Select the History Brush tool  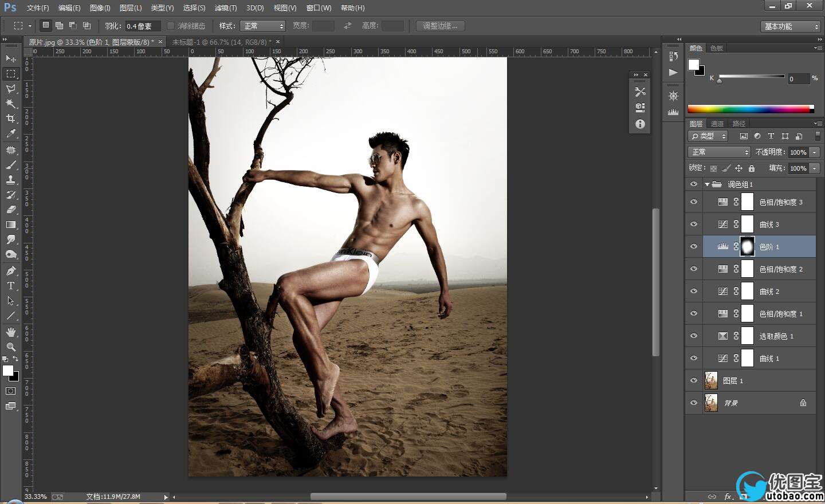pos(11,195)
